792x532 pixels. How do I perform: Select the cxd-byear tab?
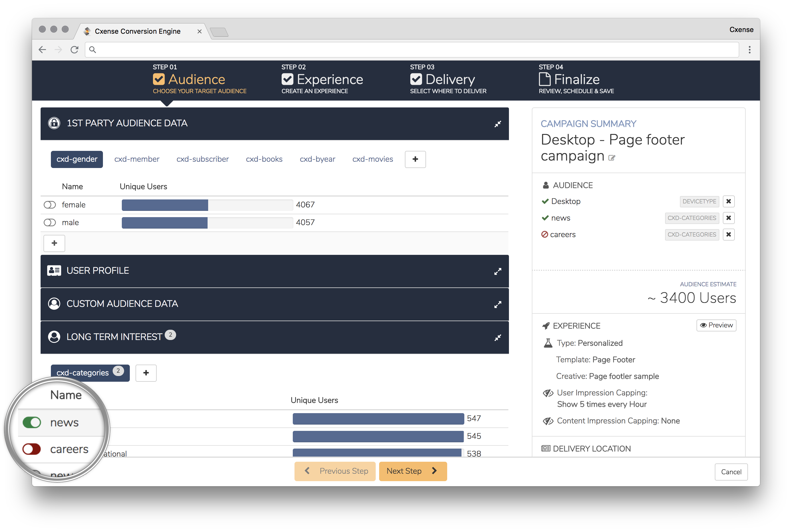pyautogui.click(x=317, y=159)
